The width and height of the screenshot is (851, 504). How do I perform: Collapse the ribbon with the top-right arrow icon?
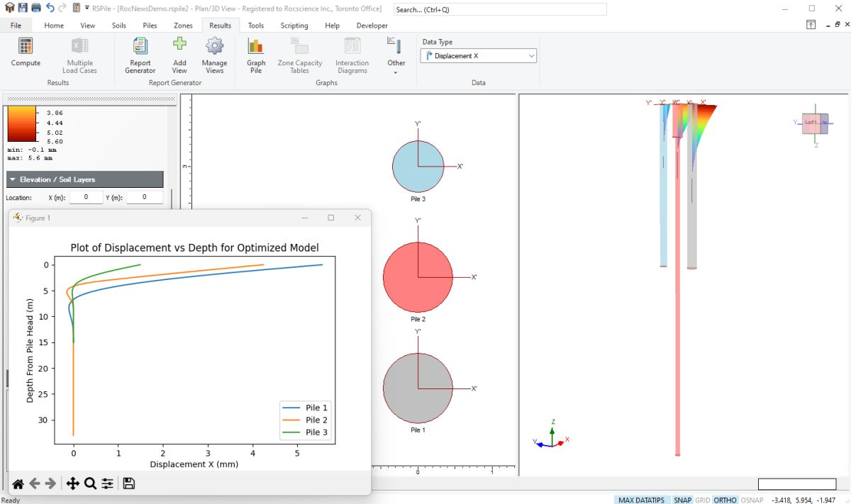(811, 25)
